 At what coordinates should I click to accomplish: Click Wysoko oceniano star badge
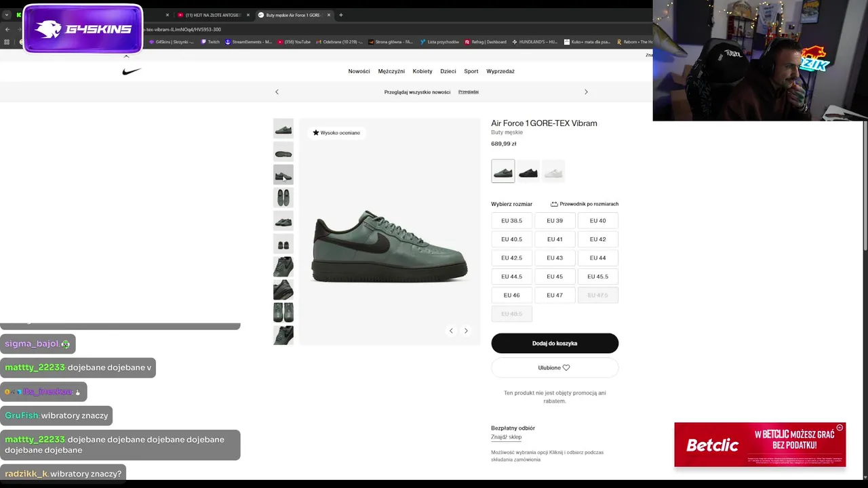click(336, 133)
